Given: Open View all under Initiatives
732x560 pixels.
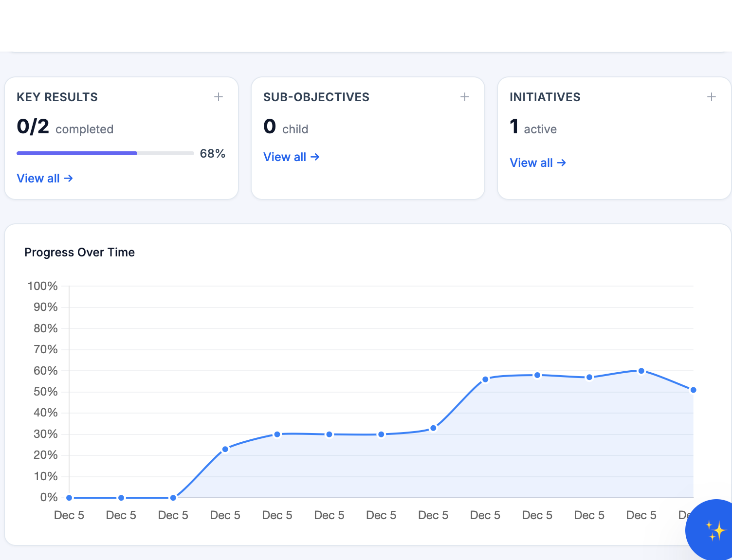Looking at the screenshot, I should (x=531, y=163).
